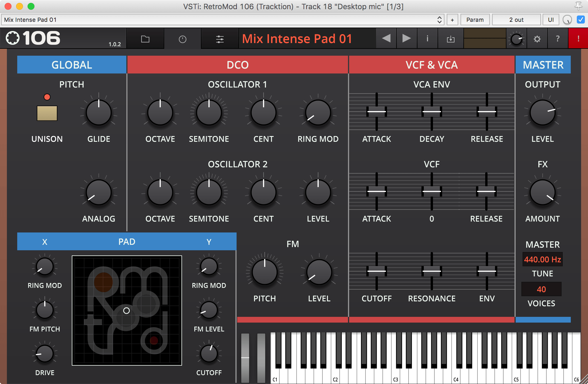Click the OUTPUT LEVEL knob
The image size is (588, 384).
tap(543, 112)
